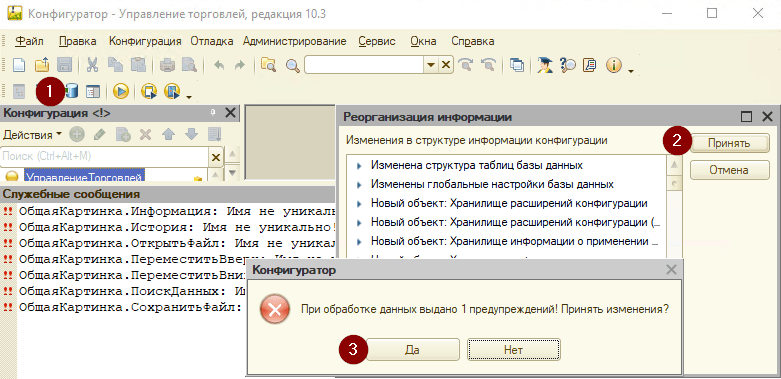The image size is (781, 379).
Task: Select УправлениеТорговлей in configuration tree
Action: click(84, 177)
